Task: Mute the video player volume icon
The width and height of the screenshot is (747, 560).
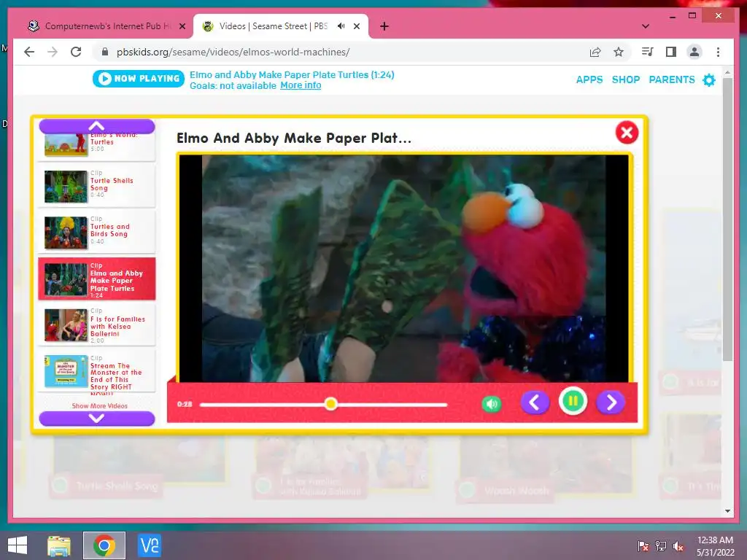Action: (492, 404)
